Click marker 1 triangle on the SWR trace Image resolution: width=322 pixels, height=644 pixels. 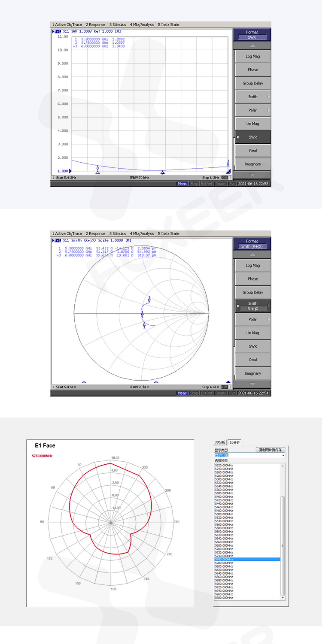(98, 167)
